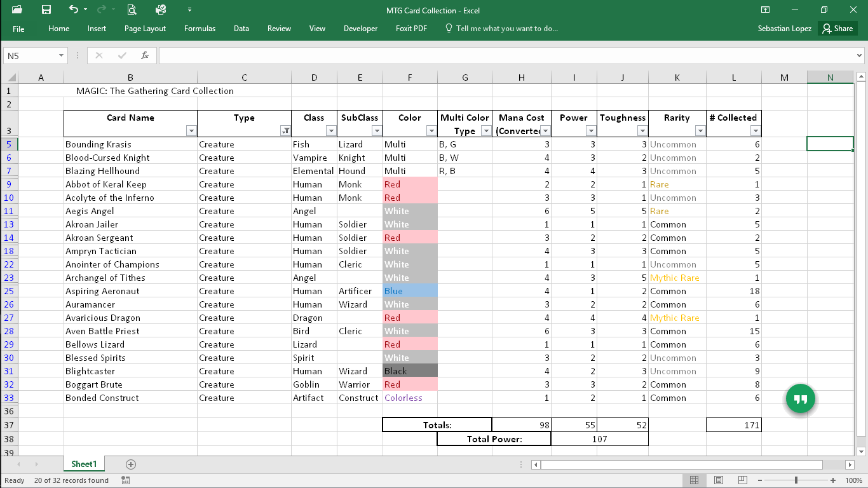This screenshot has height=488, width=868.
Task: Click the formula bar Enter checkmark icon
Action: pyautogui.click(x=122, y=55)
